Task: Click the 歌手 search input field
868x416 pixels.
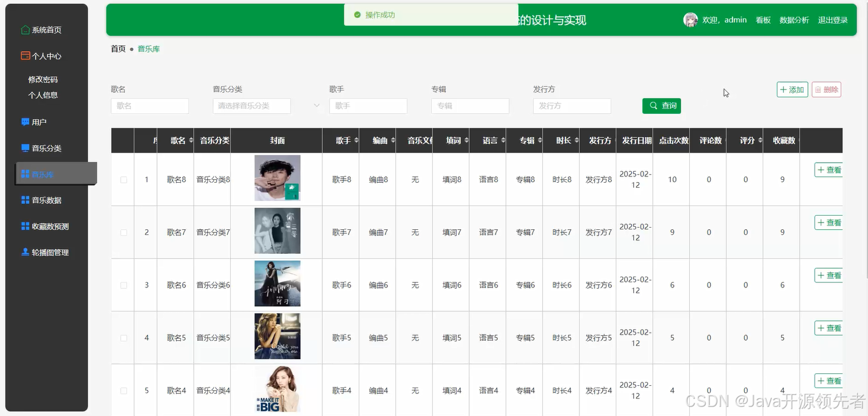Action: pyautogui.click(x=368, y=106)
